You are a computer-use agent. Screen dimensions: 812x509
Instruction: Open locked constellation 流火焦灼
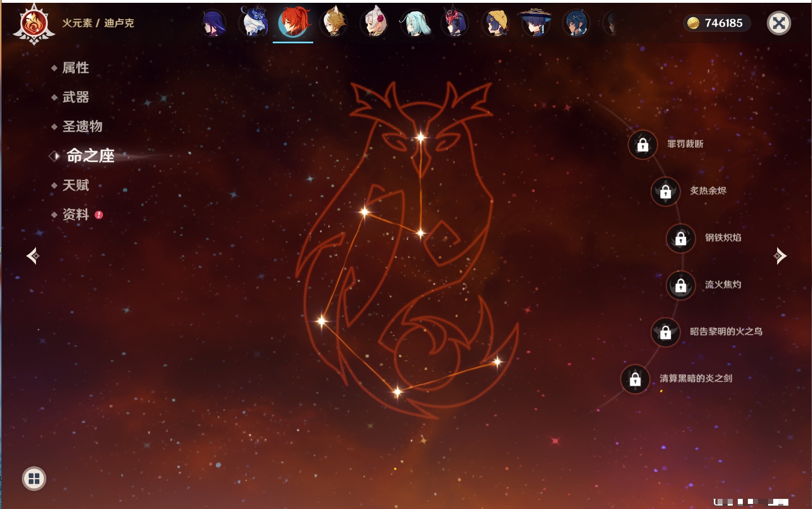click(681, 285)
